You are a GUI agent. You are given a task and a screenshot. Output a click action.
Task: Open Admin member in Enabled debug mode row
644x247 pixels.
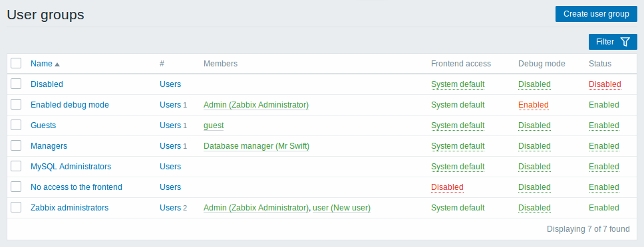pyautogui.click(x=256, y=105)
